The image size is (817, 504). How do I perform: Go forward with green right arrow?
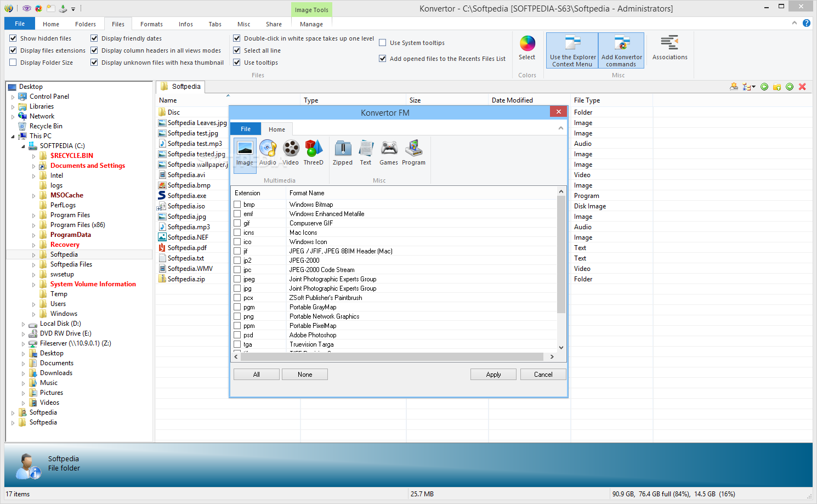[790, 87]
